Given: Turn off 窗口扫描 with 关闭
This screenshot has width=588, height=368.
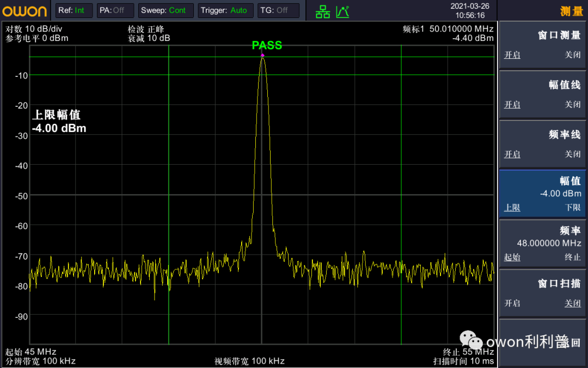Looking at the screenshot, I should click(x=573, y=303).
